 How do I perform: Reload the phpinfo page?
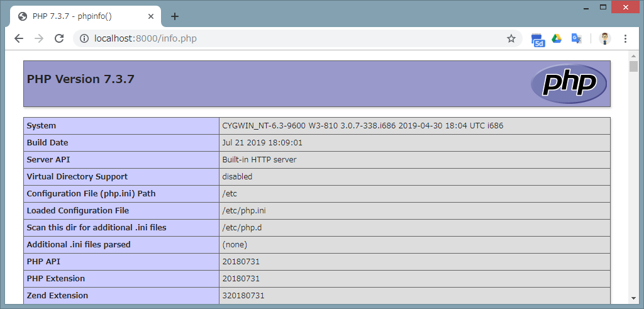tap(59, 38)
